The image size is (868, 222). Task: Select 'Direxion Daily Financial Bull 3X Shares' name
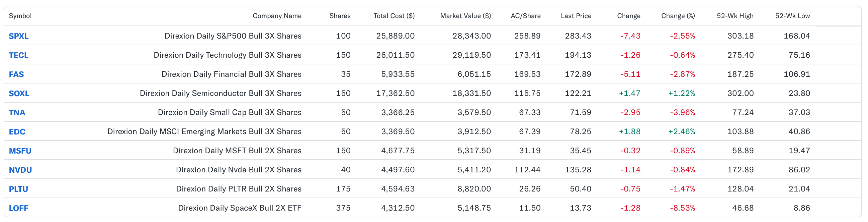pos(232,74)
